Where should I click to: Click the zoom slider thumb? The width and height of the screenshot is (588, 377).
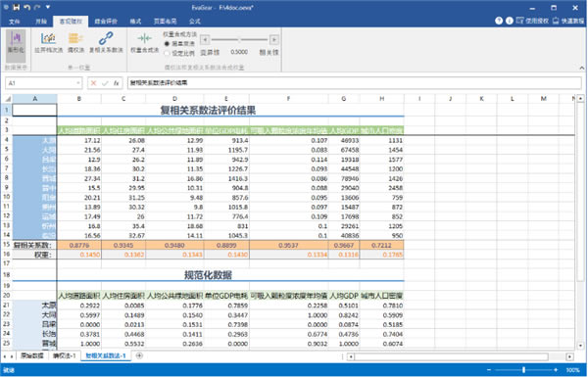[x=524, y=370]
